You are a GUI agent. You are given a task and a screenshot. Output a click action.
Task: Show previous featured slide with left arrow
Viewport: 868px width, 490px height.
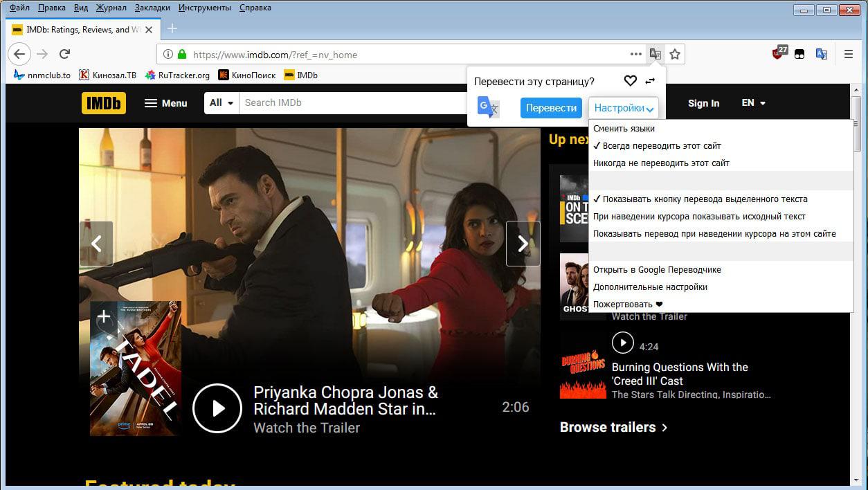tap(96, 244)
